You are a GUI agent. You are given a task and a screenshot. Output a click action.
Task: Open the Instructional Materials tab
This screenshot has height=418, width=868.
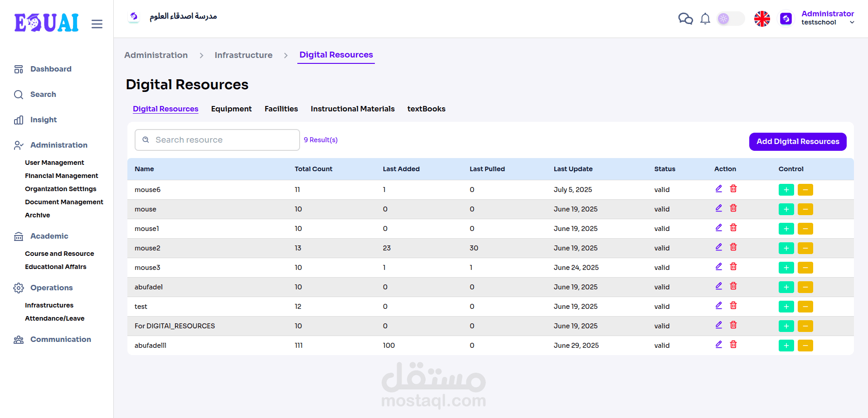point(352,109)
